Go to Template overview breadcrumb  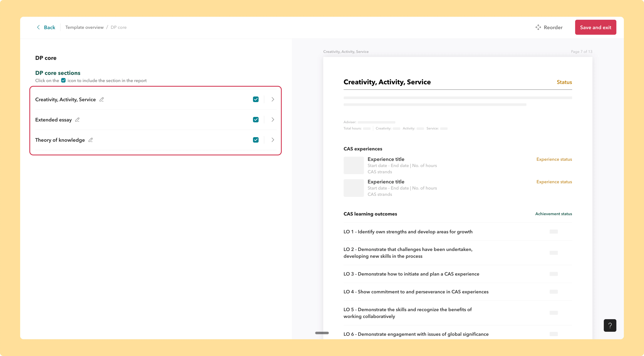pos(84,27)
